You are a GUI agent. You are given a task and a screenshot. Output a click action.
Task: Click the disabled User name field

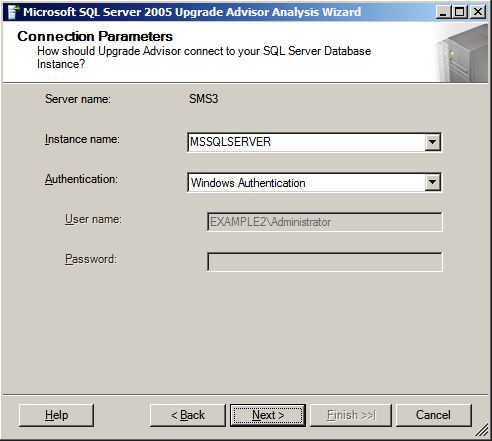tap(325, 222)
